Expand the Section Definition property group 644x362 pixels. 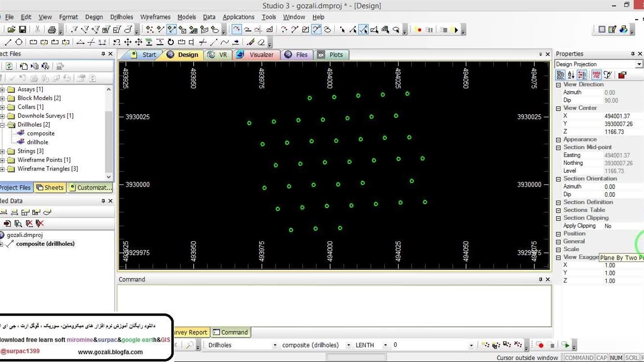(558, 202)
